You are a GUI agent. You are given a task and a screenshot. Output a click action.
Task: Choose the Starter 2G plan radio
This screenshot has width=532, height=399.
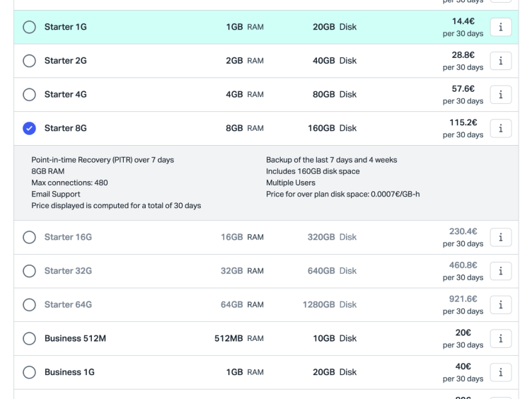pyautogui.click(x=29, y=61)
